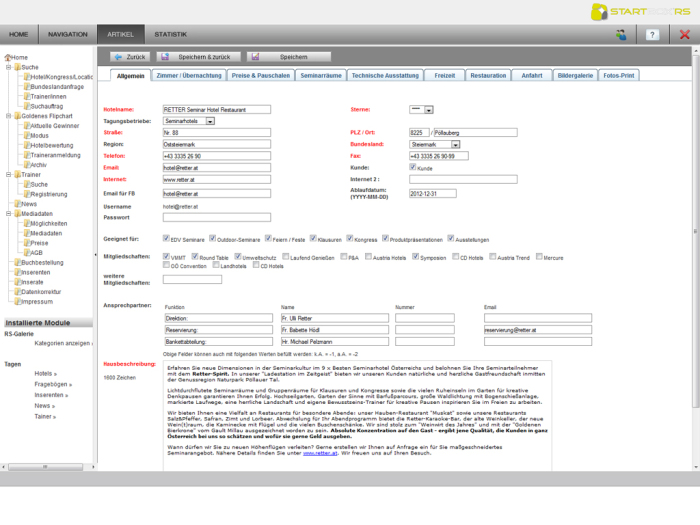Open the www.retter.at link in description
The height and width of the screenshot is (525, 700).
320,453
